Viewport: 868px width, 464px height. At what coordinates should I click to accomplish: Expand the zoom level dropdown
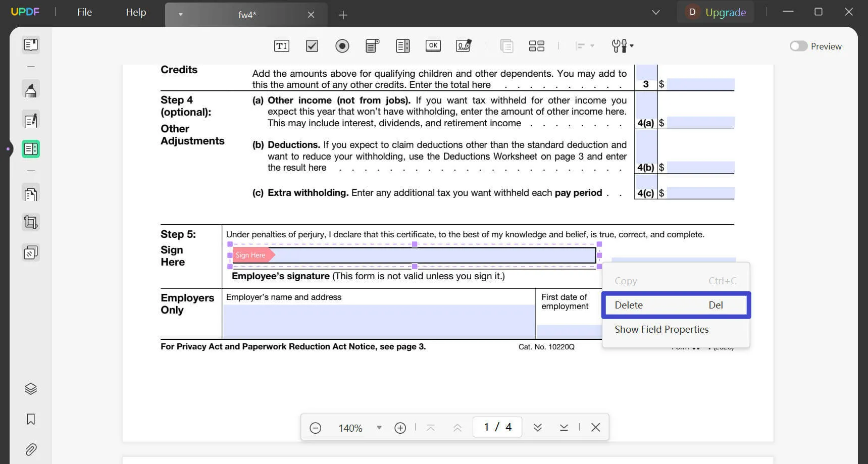coord(379,428)
